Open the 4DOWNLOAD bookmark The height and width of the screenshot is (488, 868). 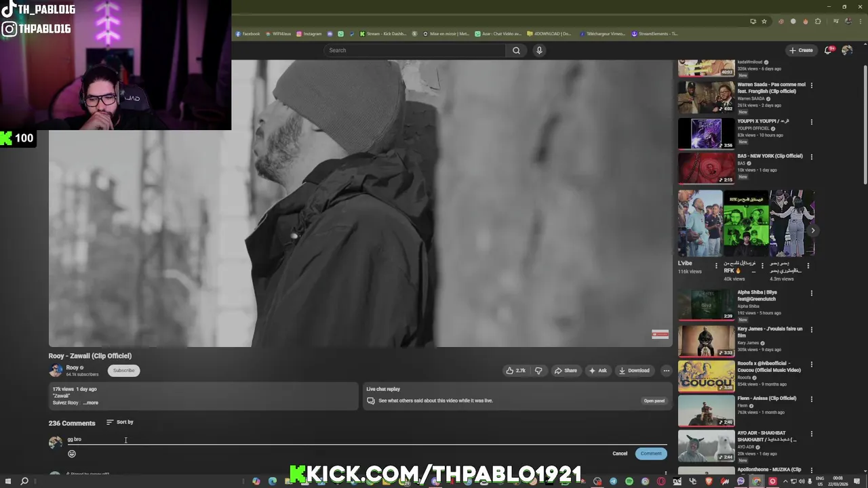[x=549, y=34]
